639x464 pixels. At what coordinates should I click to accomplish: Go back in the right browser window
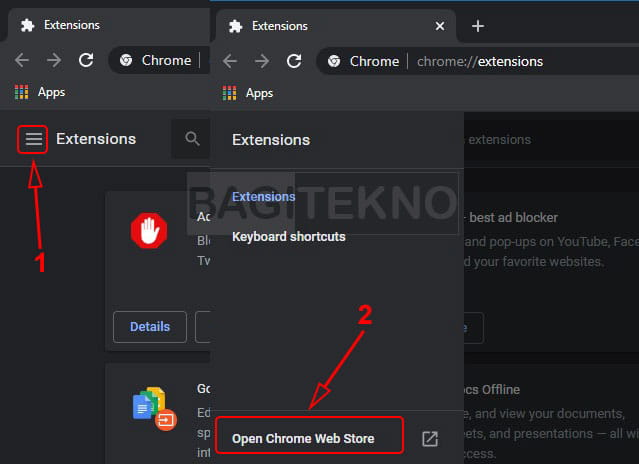point(230,62)
